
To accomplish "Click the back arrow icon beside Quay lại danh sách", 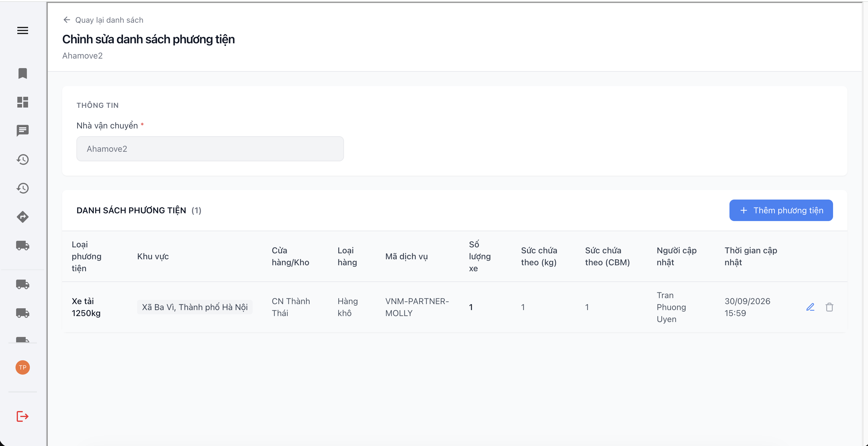I will click(67, 20).
